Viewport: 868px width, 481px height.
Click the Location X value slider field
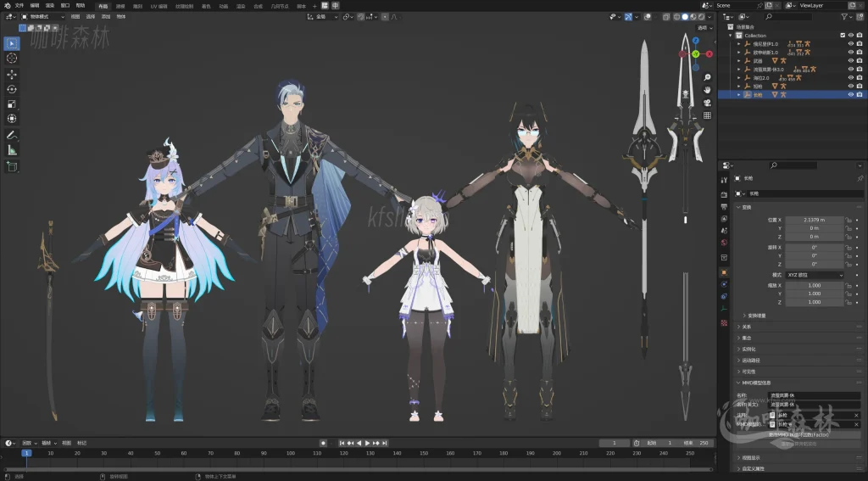[815, 220]
